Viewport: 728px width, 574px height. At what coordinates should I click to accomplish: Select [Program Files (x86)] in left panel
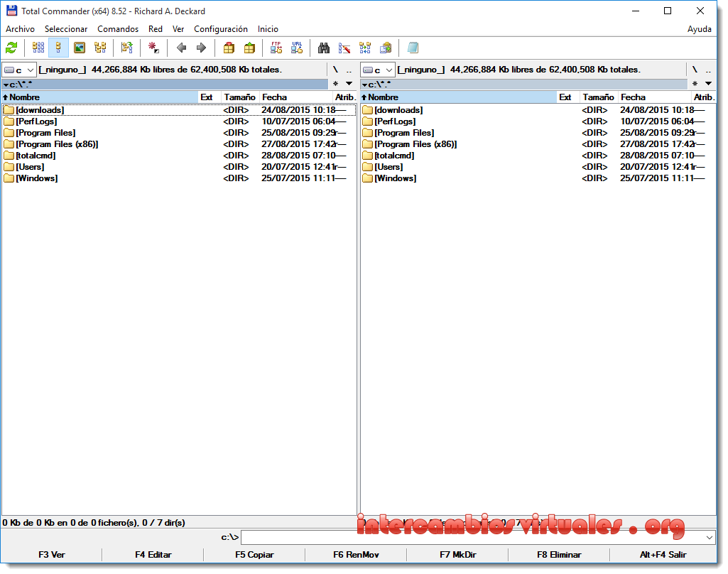(179, 144)
